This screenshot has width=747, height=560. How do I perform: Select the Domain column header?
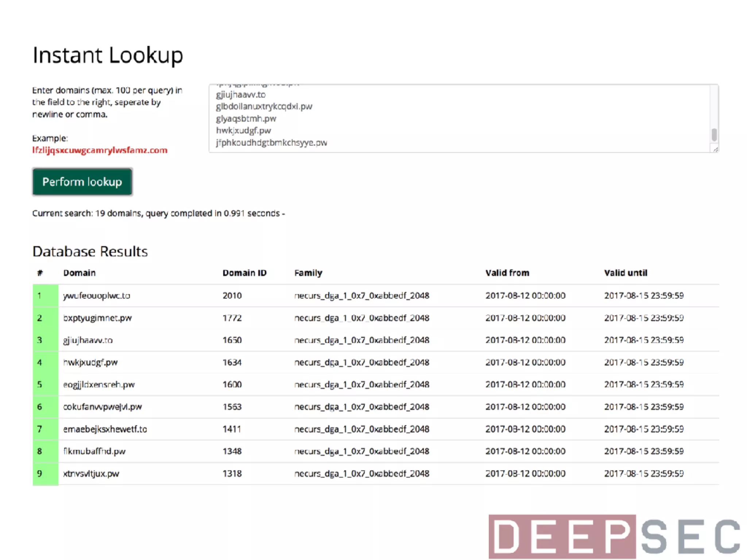(x=80, y=273)
